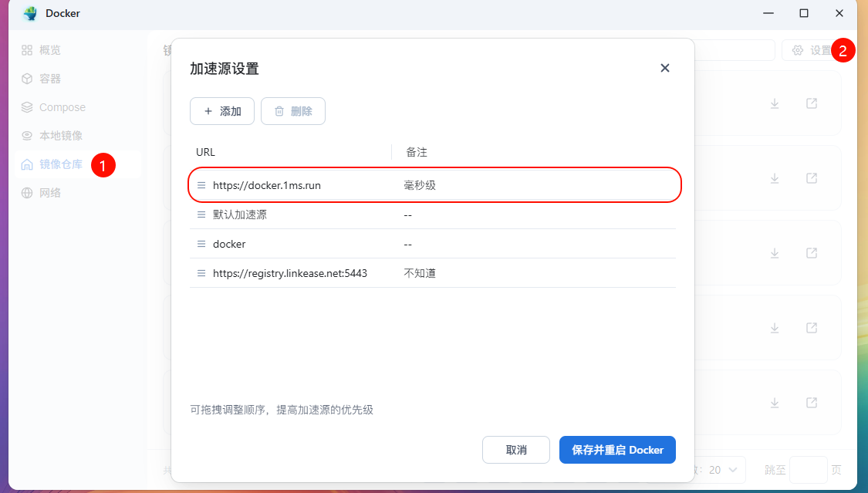868x493 pixels.
Task: Click download icon on fourth image card
Action: coord(775,328)
